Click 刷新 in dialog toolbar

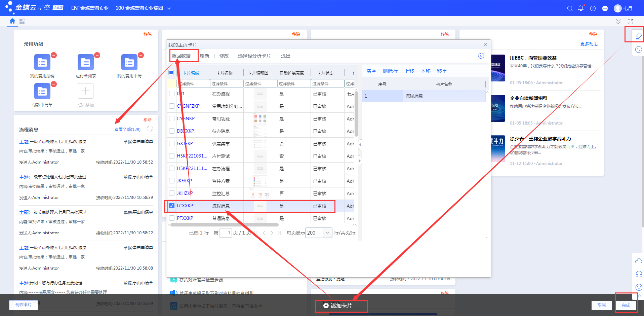click(205, 56)
